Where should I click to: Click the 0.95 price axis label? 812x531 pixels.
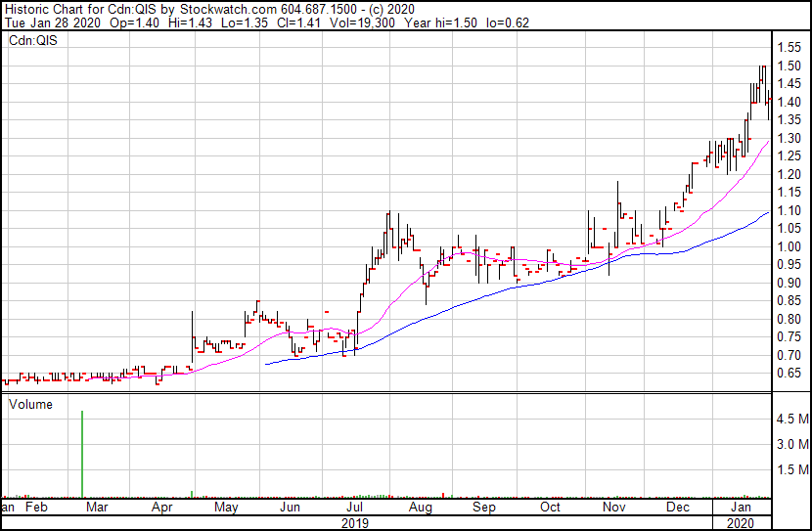(x=789, y=265)
